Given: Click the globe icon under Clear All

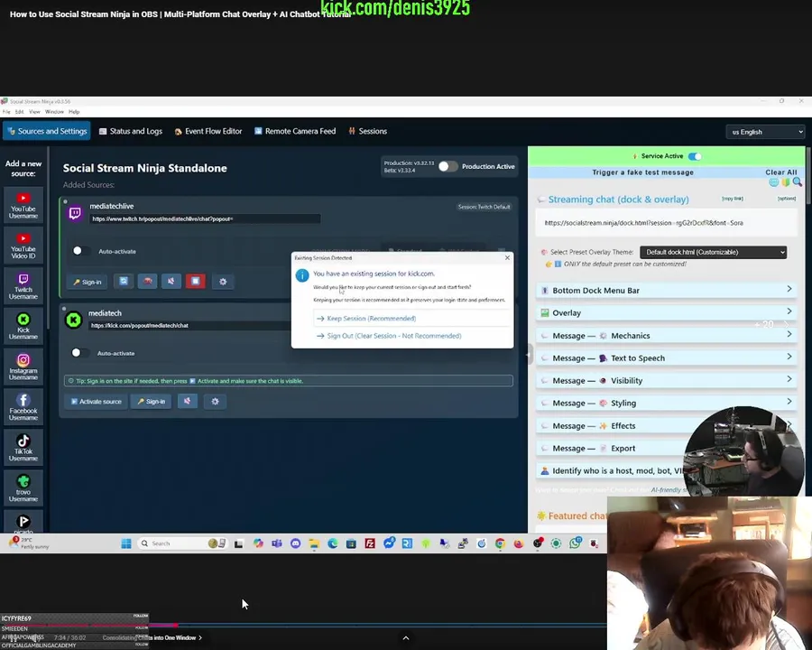Looking at the screenshot, I should [x=774, y=182].
